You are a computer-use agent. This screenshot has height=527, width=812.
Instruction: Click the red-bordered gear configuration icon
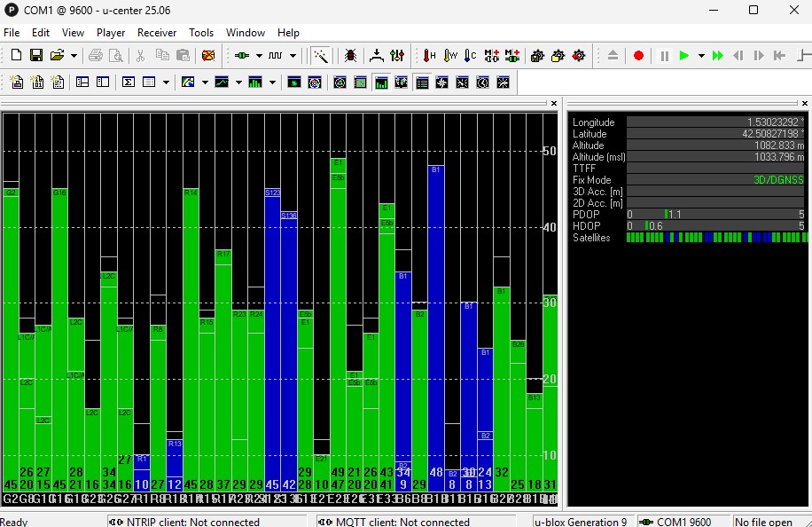pos(579,55)
